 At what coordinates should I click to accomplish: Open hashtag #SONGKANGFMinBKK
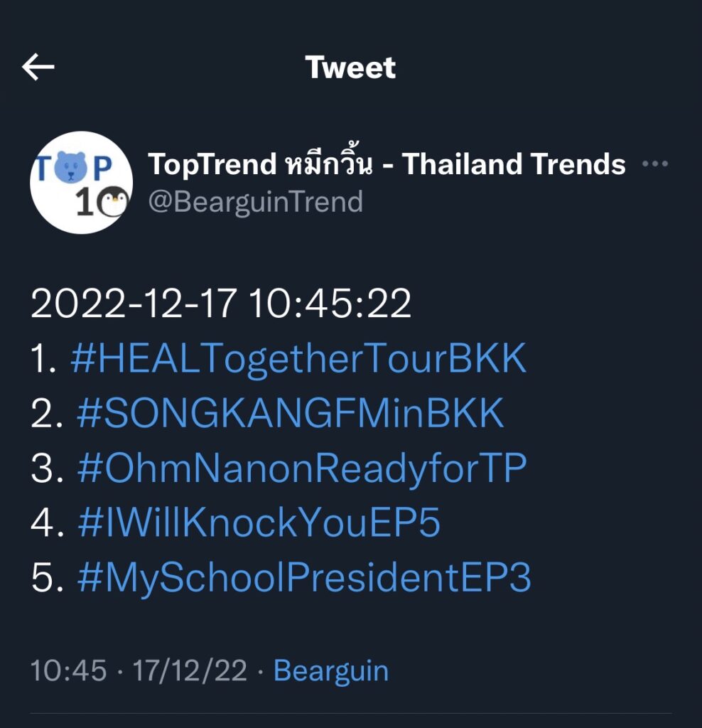pyautogui.click(x=290, y=414)
